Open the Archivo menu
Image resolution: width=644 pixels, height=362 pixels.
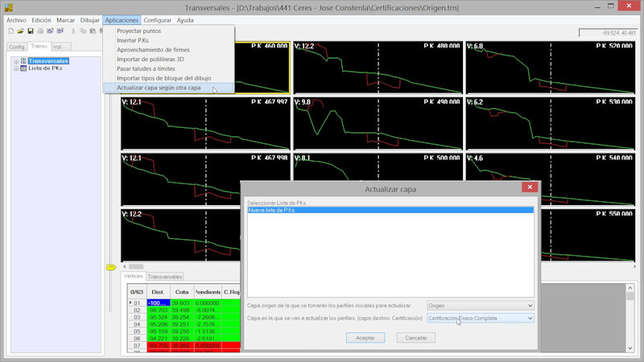(16, 20)
